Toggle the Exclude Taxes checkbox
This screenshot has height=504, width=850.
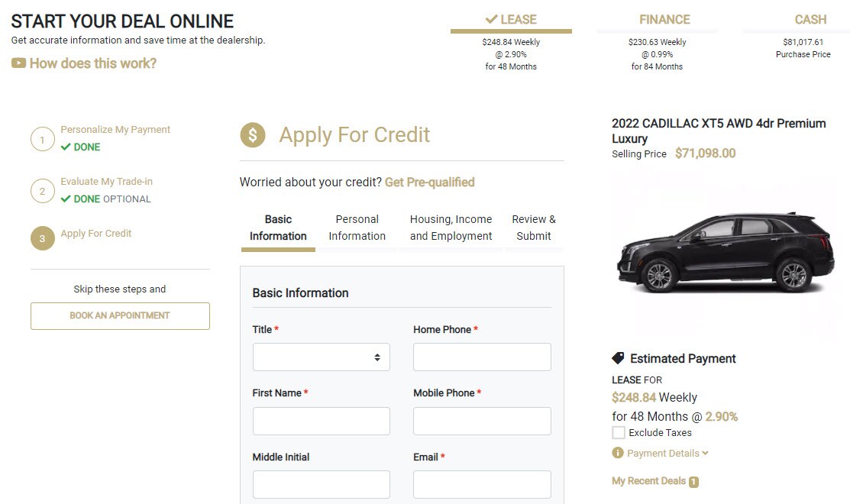point(618,432)
